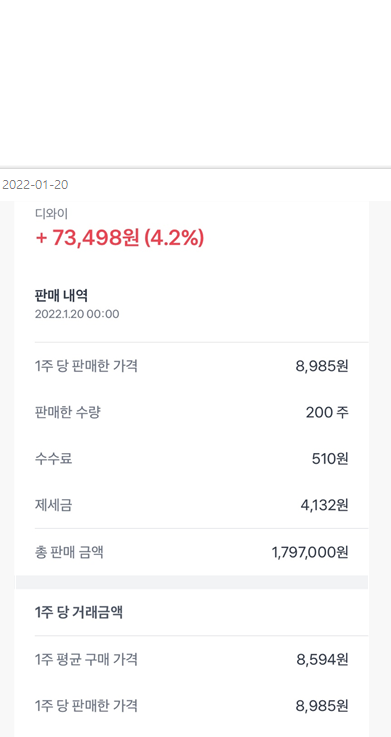Click the 판매한 수량 row label
The image size is (391, 737).
67,412
